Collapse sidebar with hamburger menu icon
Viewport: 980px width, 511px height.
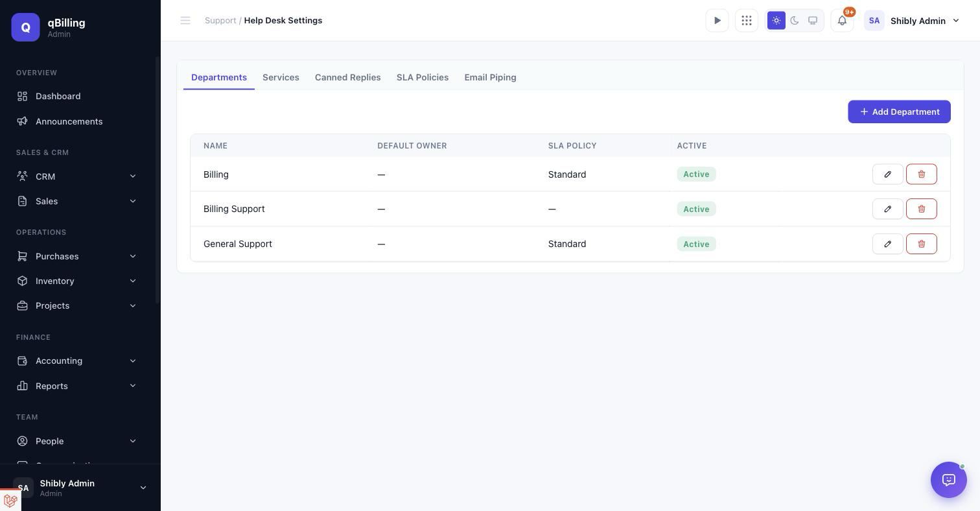pos(185,21)
